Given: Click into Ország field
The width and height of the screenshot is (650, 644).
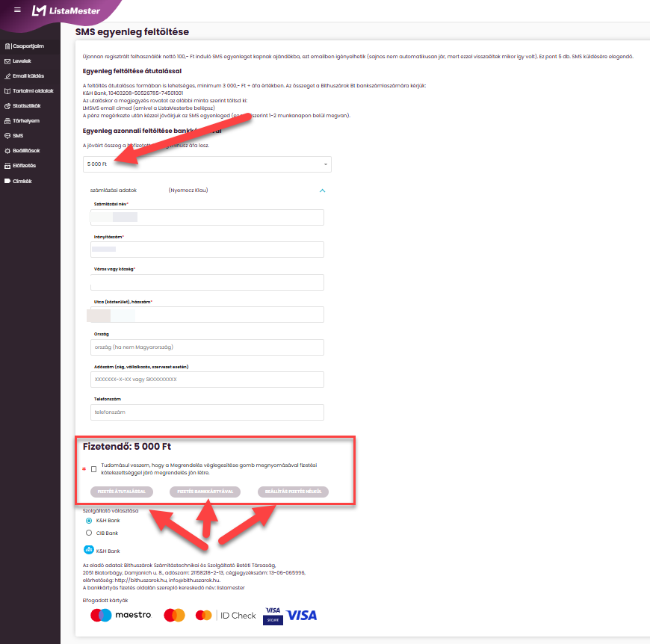Looking at the screenshot, I should (207, 347).
